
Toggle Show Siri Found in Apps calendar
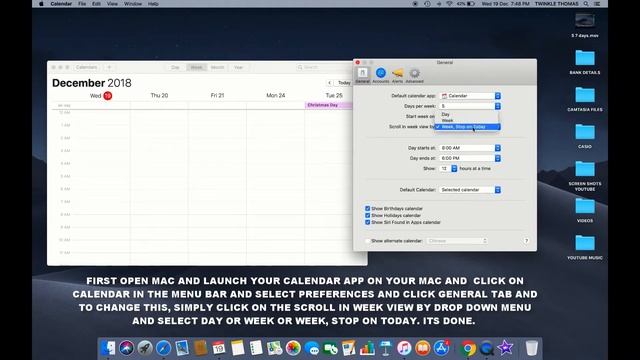point(367,222)
